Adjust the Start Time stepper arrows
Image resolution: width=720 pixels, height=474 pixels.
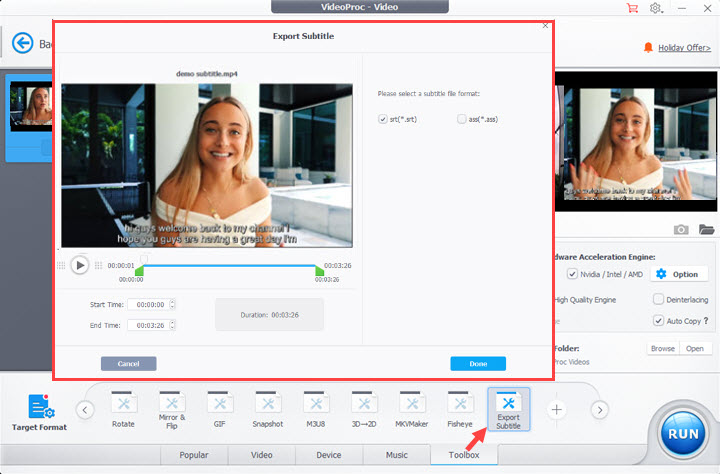click(x=172, y=305)
